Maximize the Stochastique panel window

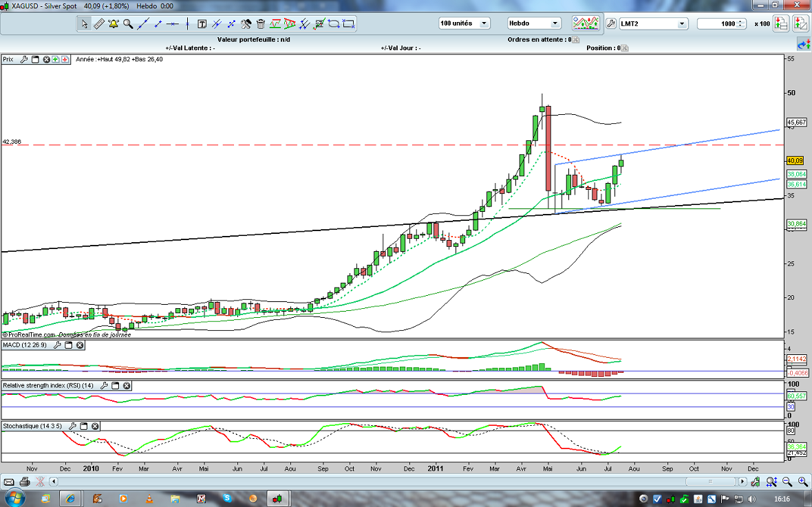tap(83, 427)
